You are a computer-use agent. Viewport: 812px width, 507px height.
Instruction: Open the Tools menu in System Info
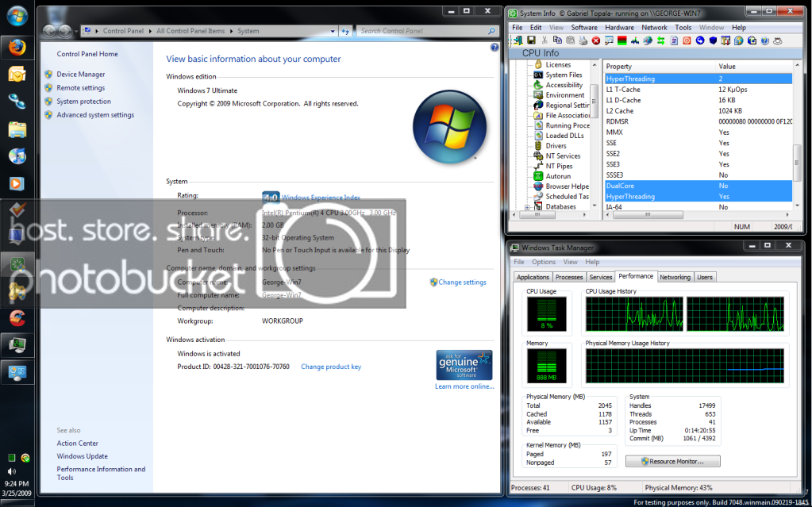coord(683,28)
